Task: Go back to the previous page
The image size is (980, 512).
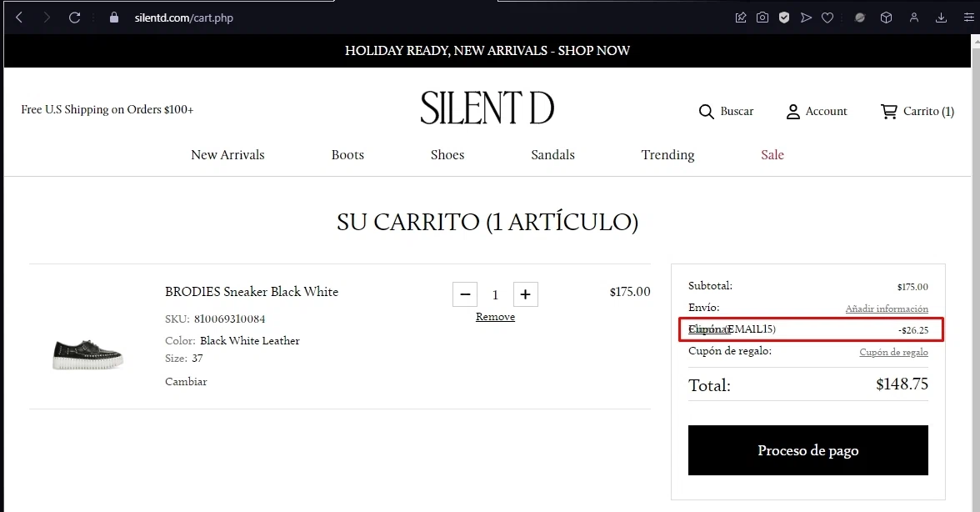Action: (x=18, y=18)
